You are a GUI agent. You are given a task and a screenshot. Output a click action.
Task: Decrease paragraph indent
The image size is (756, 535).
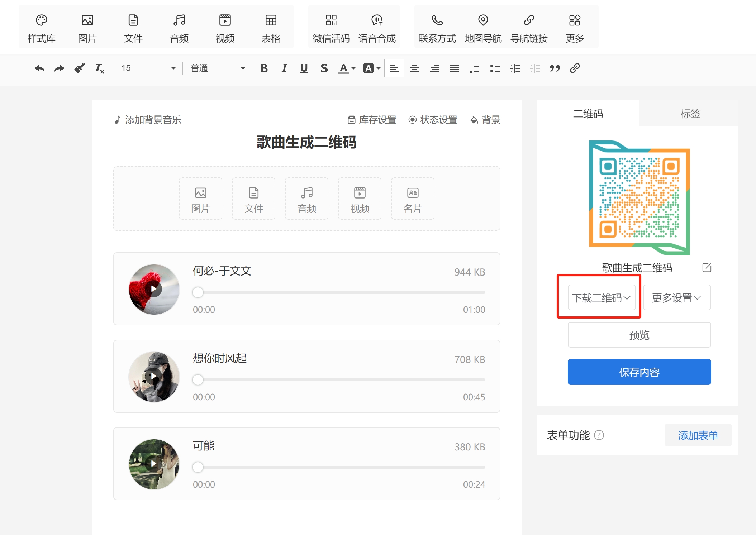click(535, 68)
